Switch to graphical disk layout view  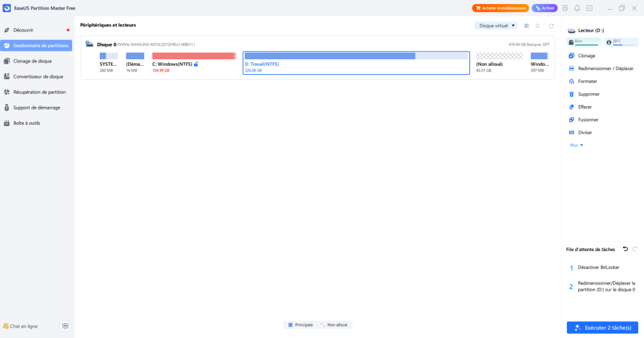527,26
